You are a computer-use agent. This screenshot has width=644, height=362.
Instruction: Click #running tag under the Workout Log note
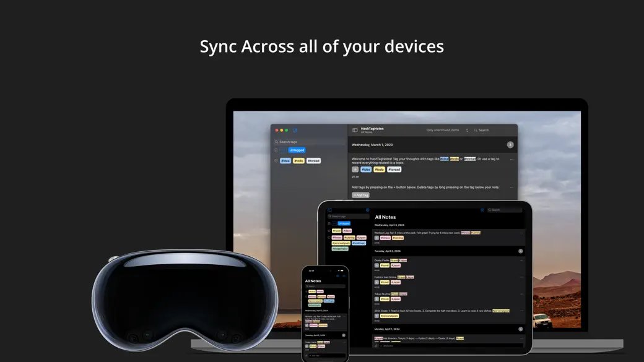(x=398, y=238)
